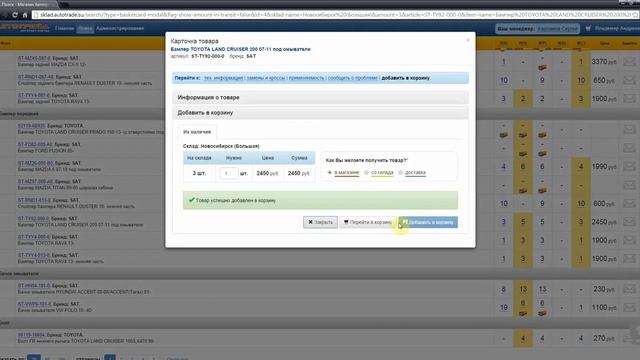
Task: Click envelope icon in 650 руб row
Action: [x=629, y=80]
